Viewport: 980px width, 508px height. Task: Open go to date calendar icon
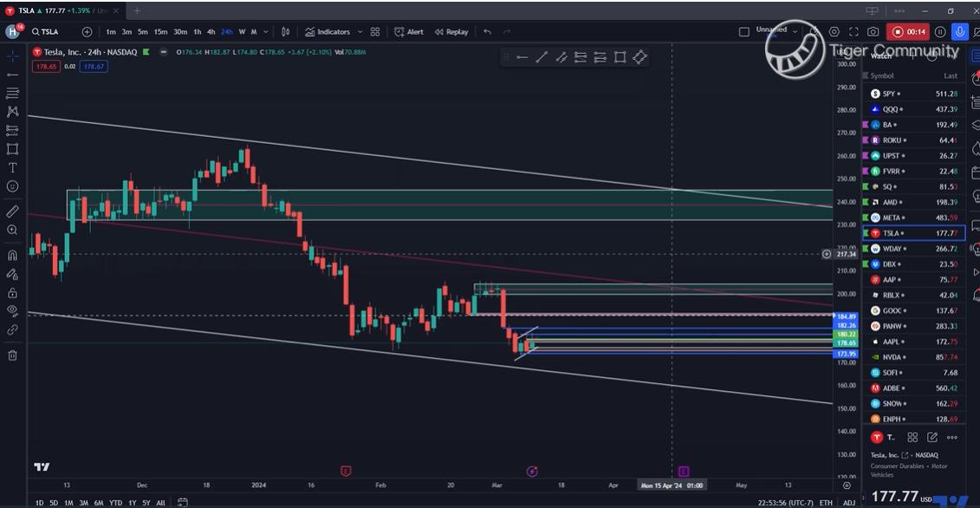[x=183, y=502]
